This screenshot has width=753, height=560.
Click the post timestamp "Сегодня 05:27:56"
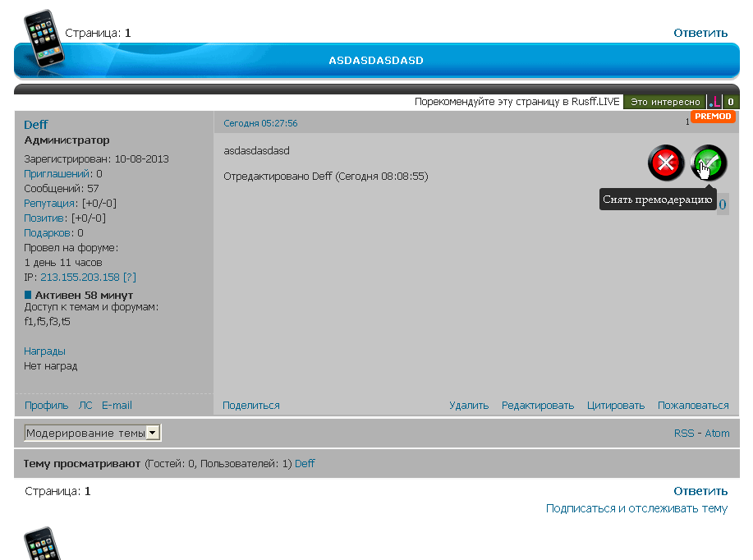tap(260, 123)
